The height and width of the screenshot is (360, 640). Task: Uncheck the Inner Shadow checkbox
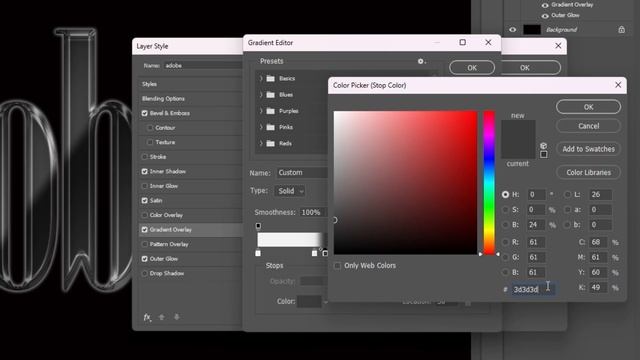click(144, 171)
